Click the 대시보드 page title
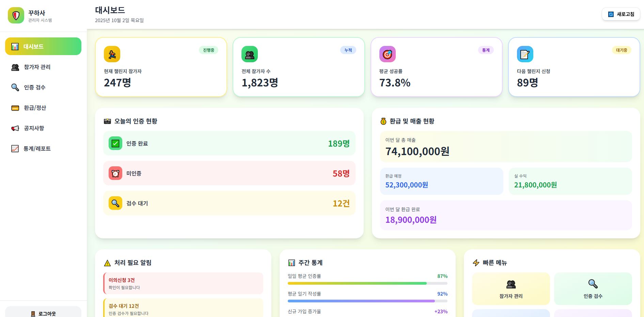This screenshot has width=644, height=317. coord(110,10)
